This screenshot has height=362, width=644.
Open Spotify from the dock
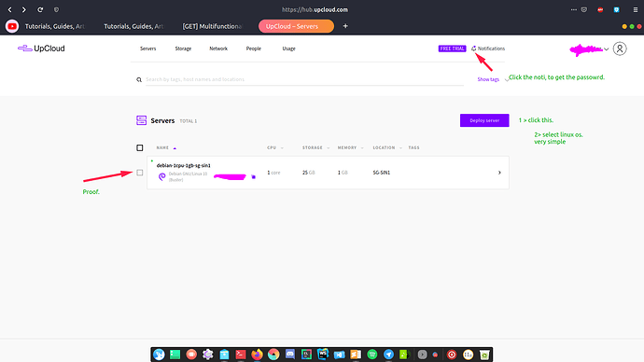point(372,355)
